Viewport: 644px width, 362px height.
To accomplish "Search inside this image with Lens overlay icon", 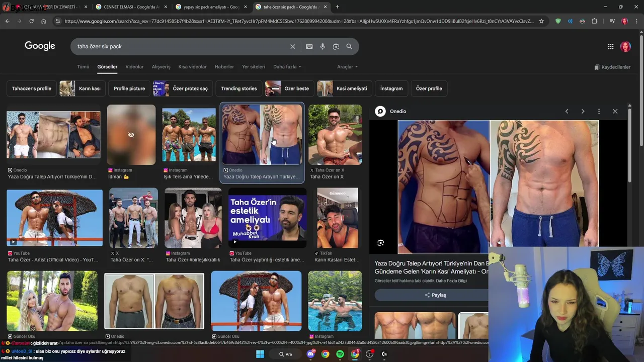I will [x=380, y=243].
